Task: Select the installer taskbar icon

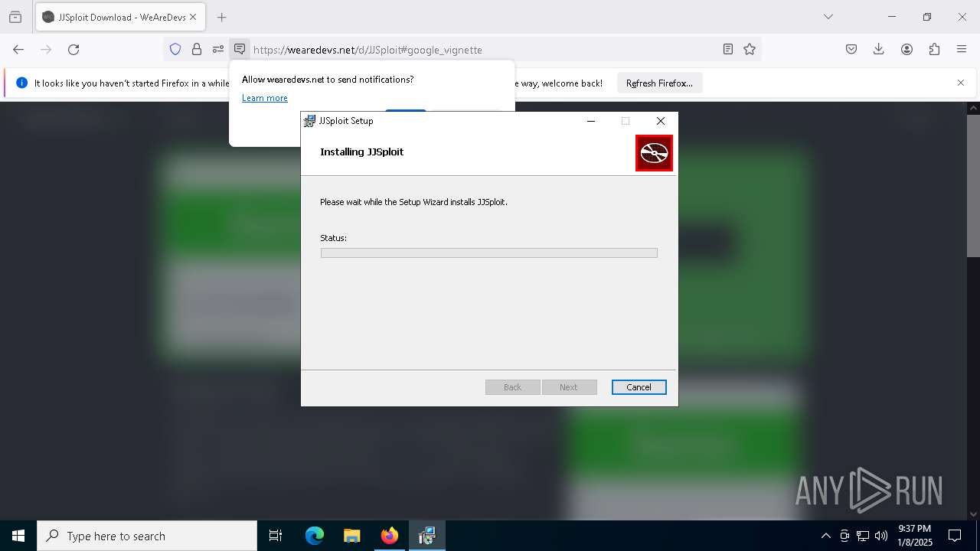Action: [427, 536]
